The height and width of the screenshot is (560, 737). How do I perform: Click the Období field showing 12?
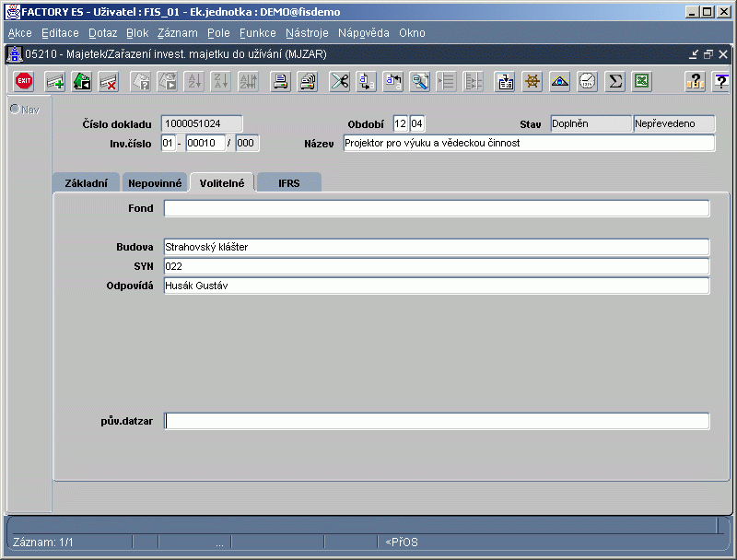tap(401, 123)
